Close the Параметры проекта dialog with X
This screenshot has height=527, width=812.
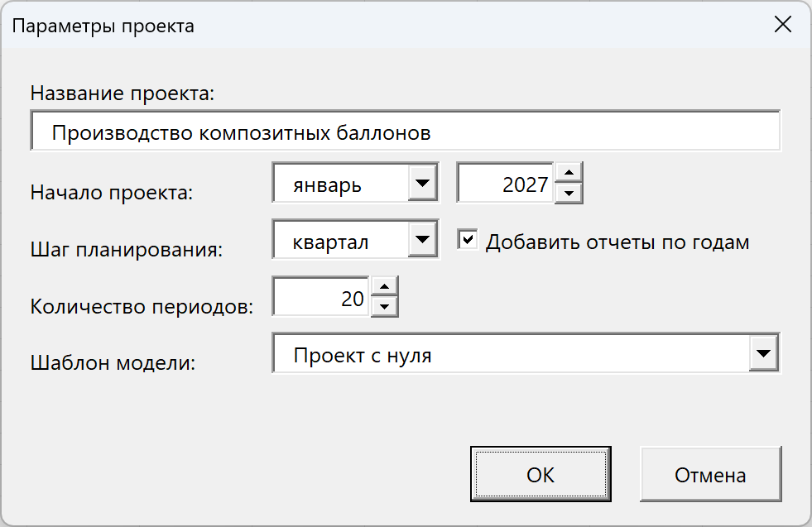[782, 24]
